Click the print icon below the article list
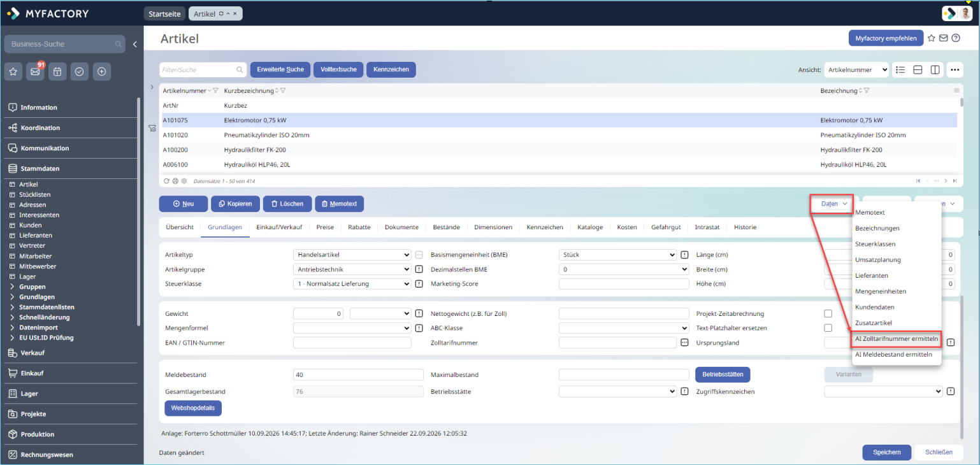This screenshot has height=465, width=980. point(175,181)
